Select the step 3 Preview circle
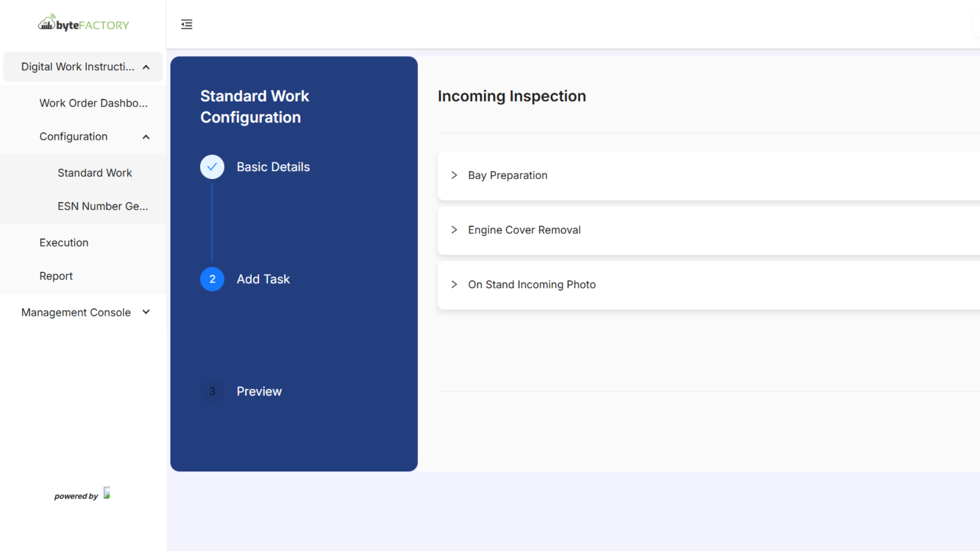This screenshot has height=551, width=980. [x=212, y=391]
